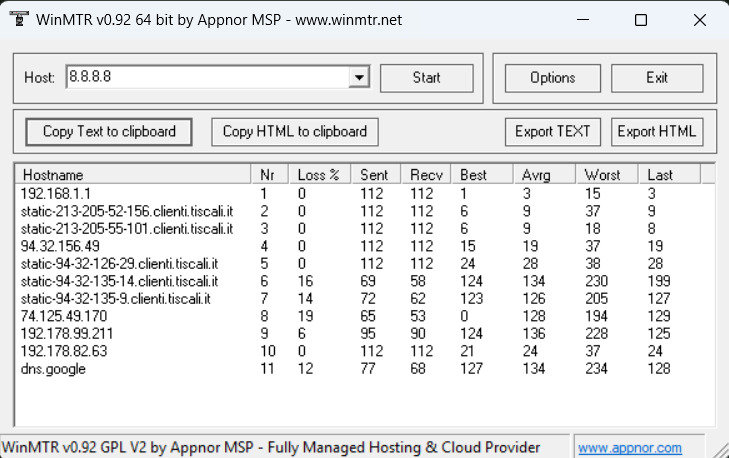Screen dimensions: 729x458
Task: Click the Recv column header
Action: 426,175
